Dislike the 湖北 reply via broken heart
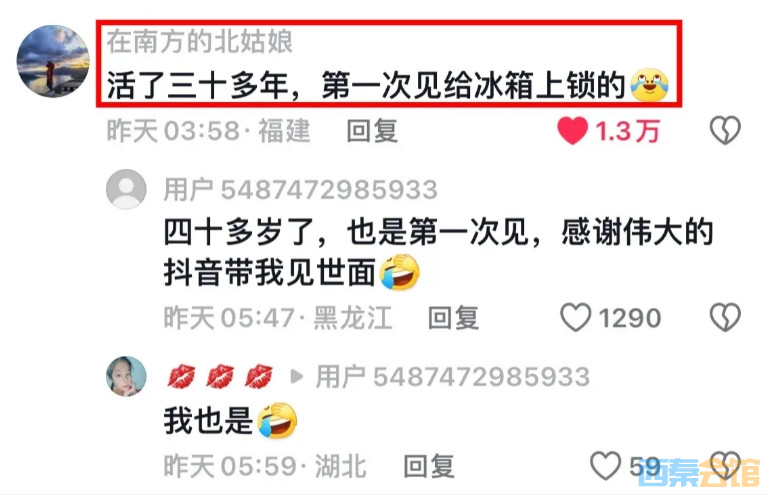Screen dimensions: 769x495 [725, 466]
